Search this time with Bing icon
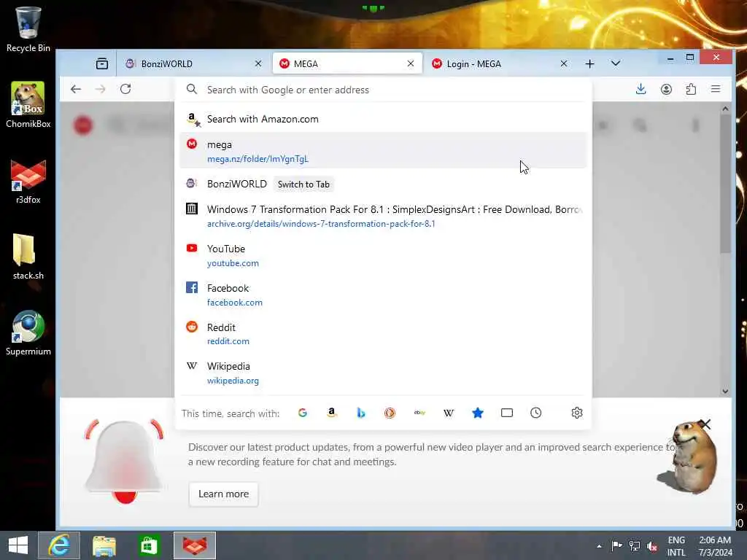Screen dimensions: 747x560 click(x=360, y=413)
